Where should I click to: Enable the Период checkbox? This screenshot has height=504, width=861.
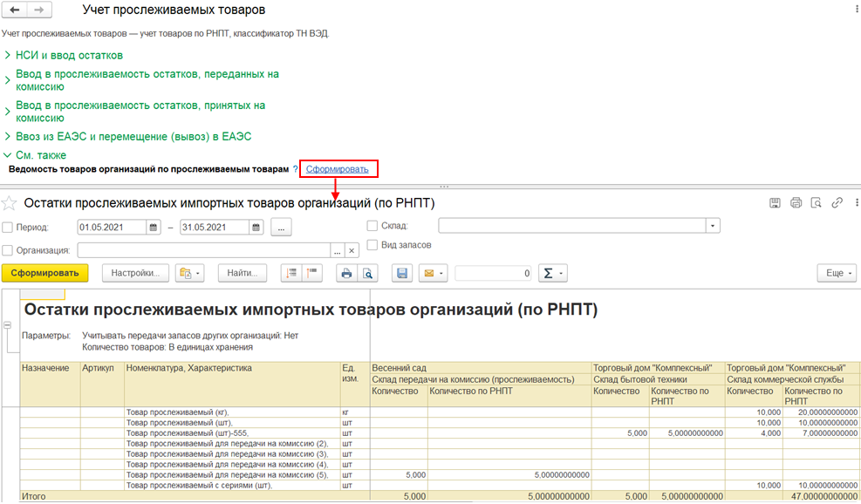[8, 228]
